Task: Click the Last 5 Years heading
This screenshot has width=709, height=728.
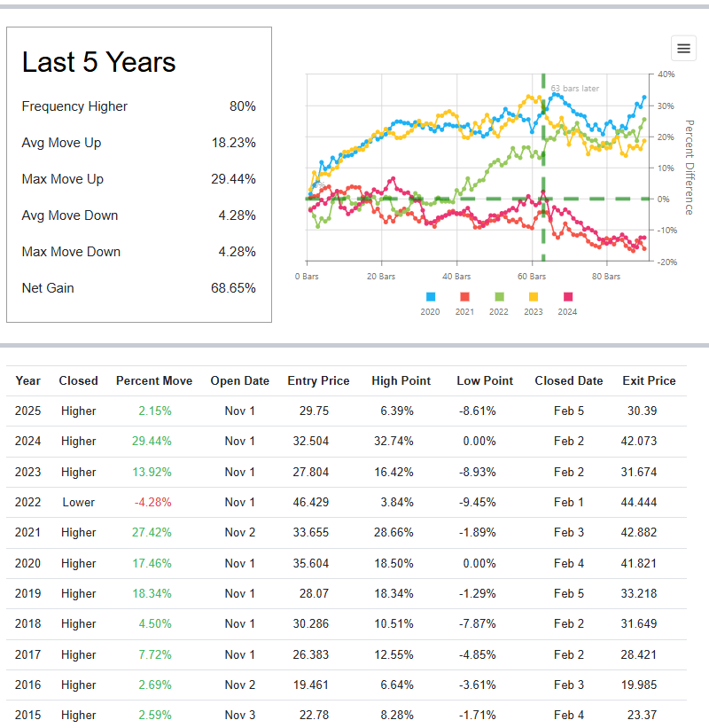Action: point(98,62)
